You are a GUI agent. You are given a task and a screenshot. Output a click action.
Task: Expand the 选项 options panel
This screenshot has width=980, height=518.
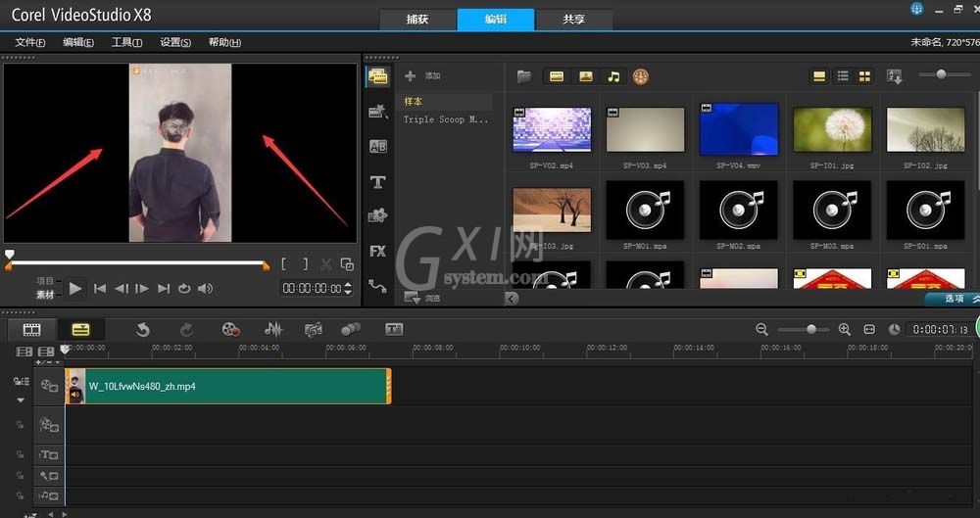coord(954,299)
